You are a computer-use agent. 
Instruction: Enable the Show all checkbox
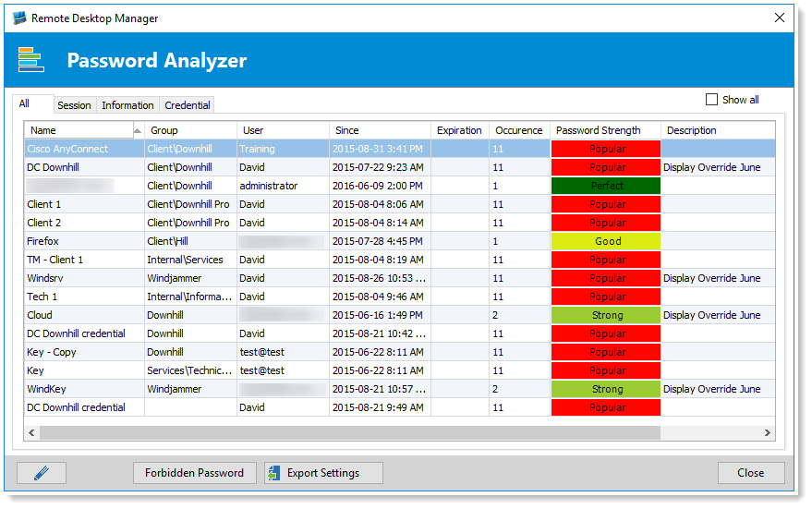[711, 100]
